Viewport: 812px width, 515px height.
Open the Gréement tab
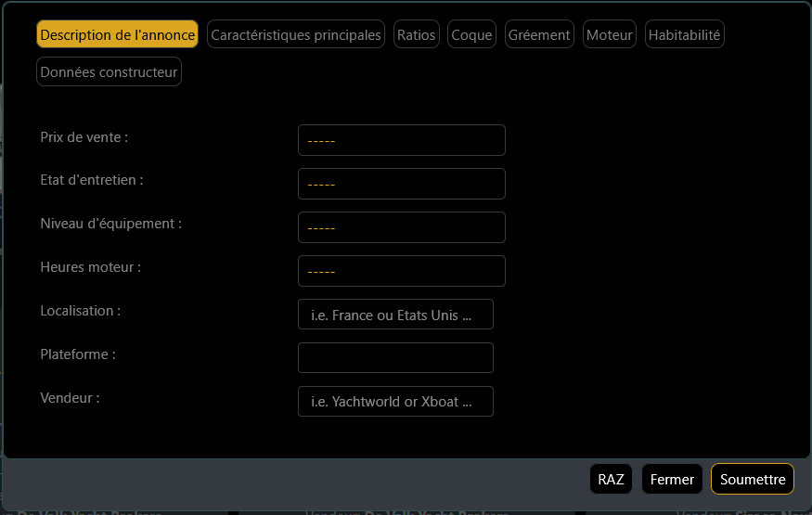click(x=539, y=35)
